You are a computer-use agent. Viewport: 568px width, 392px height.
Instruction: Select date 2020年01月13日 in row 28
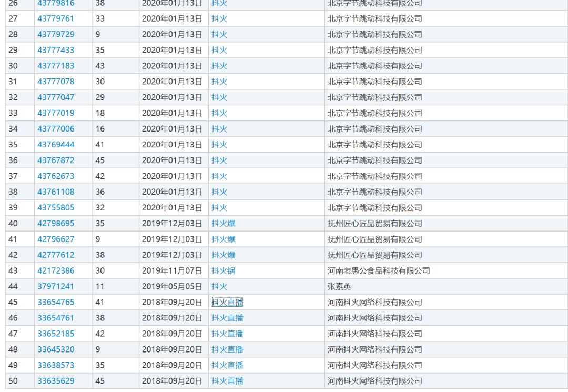[x=174, y=34]
